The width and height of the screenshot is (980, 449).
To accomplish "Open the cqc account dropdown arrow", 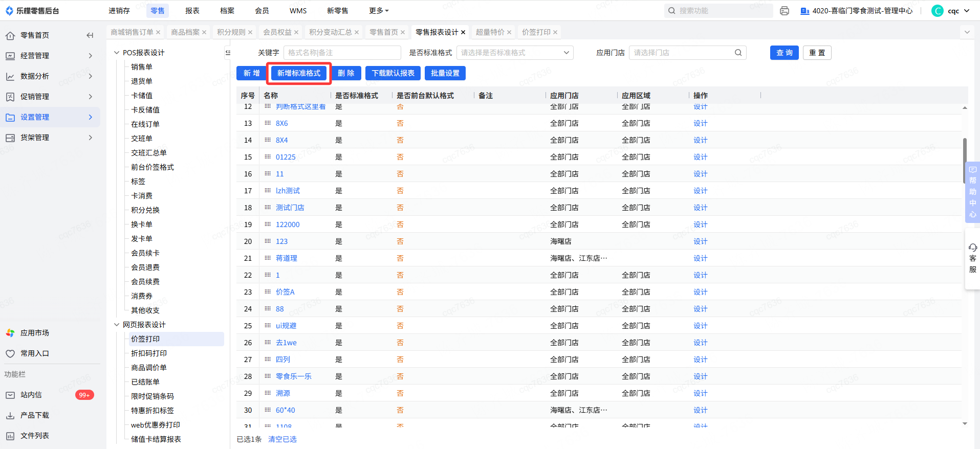I will tap(967, 11).
